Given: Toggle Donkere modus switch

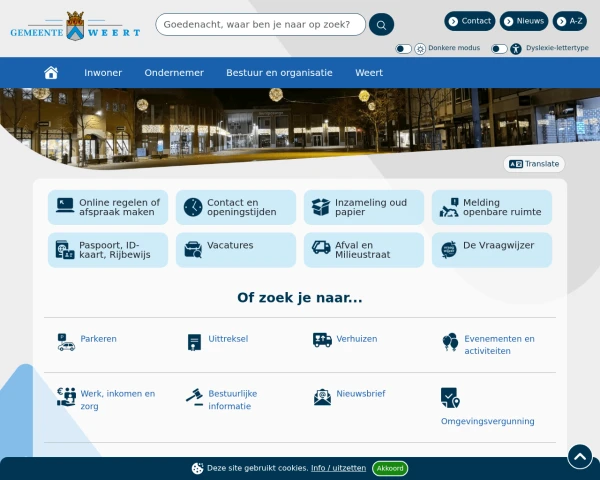Looking at the screenshot, I should [403, 49].
